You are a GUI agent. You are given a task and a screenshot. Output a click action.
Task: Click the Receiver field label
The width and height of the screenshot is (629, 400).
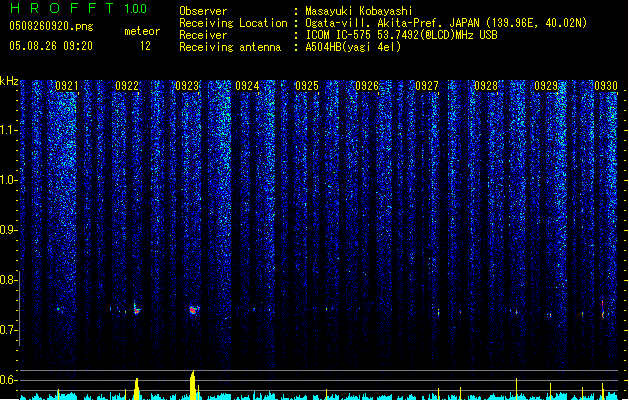(x=203, y=35)
